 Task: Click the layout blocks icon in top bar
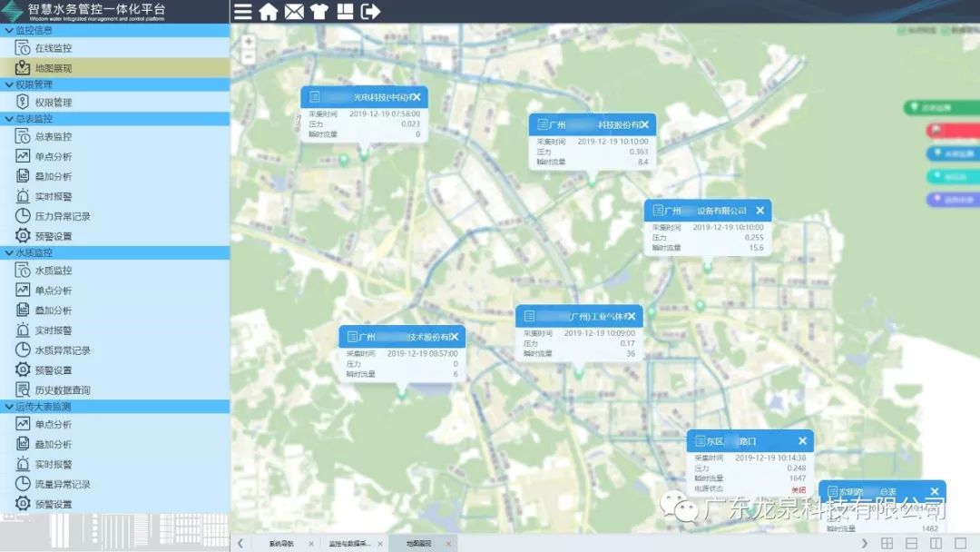coord(345,12)
